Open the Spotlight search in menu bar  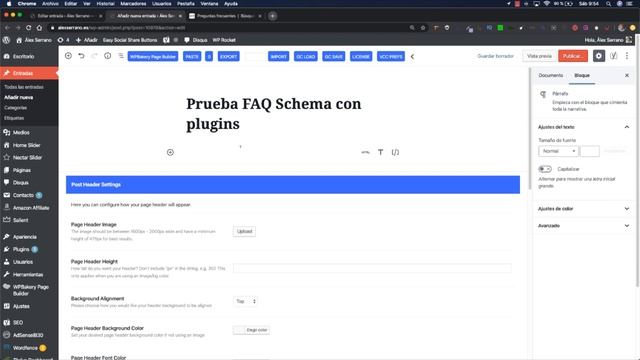tap(608, 4)
